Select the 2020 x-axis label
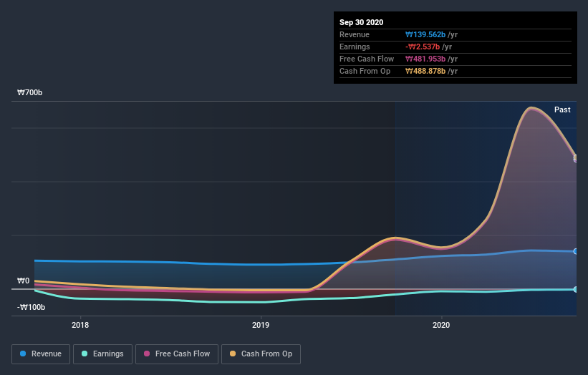The width and height of the screenshot is (588, 375). 441,325
